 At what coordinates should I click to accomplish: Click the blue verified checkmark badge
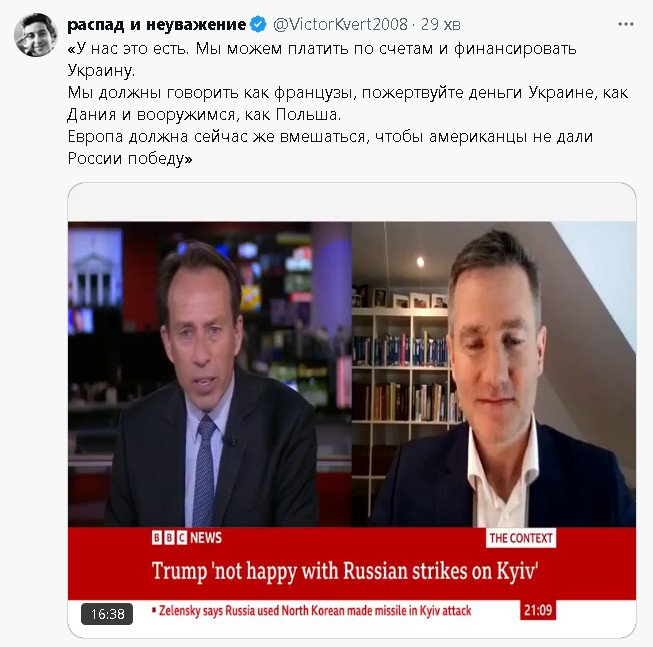tap(258, 25)
